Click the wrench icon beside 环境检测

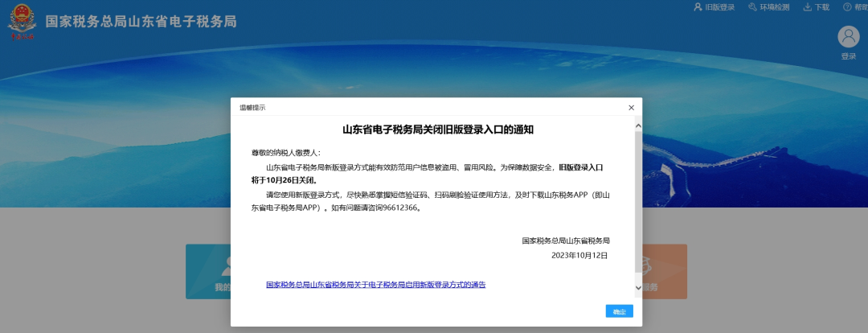(x=752, y=6)
